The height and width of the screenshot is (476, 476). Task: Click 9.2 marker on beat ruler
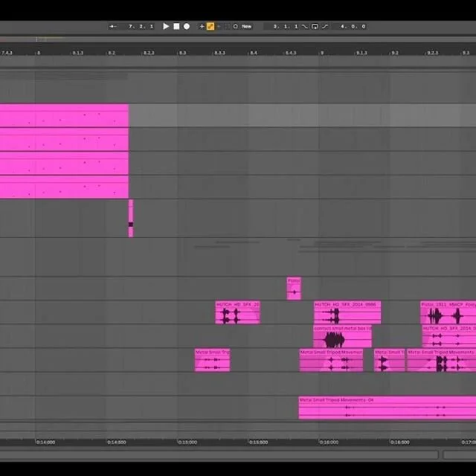click(395, 53)
